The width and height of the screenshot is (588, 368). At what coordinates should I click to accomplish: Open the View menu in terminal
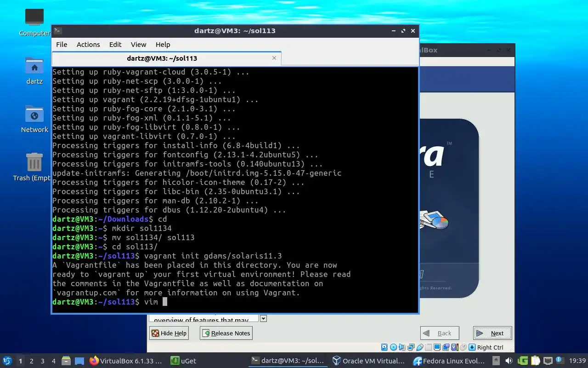(138, 44)
